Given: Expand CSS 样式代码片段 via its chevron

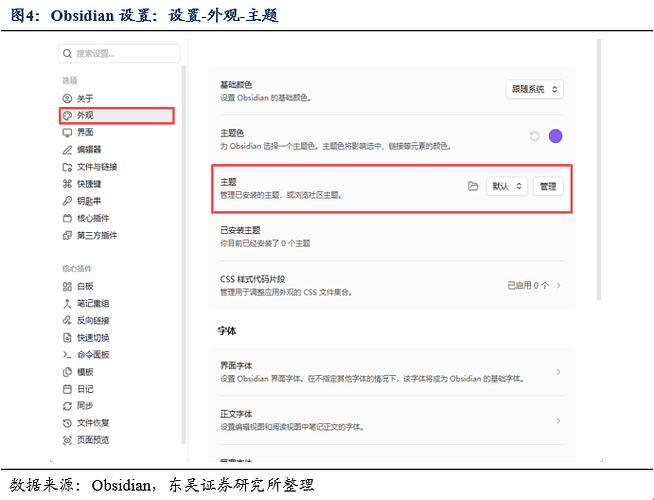Looking at the screenshot, I should (x=558, y=286).
